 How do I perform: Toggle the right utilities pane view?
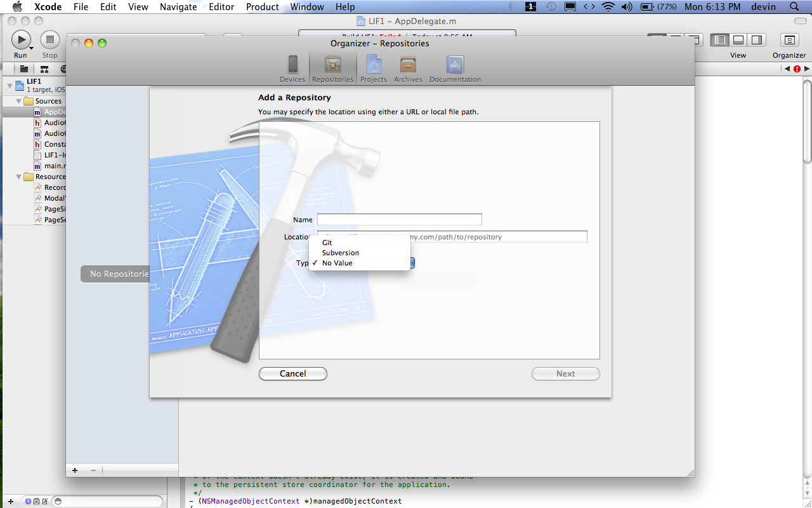click(757, 40)
